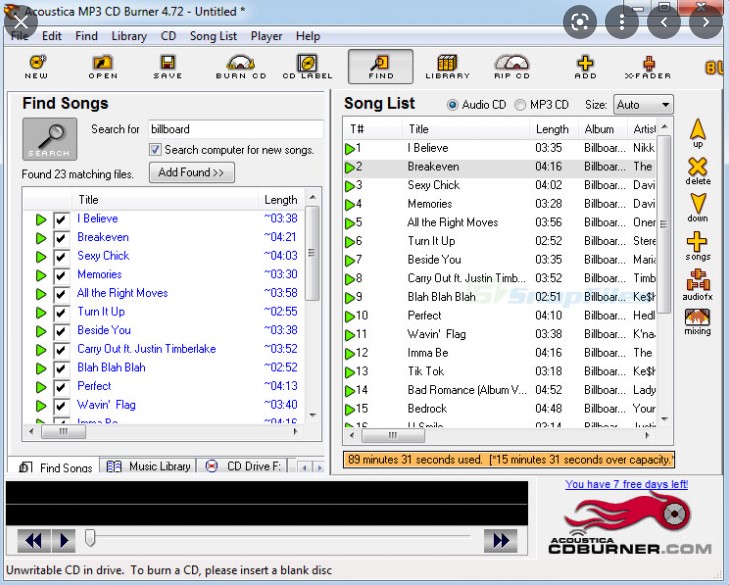Toggle the Find toolbar button
This screenshot has width=729, height=585.
(381, 66)
